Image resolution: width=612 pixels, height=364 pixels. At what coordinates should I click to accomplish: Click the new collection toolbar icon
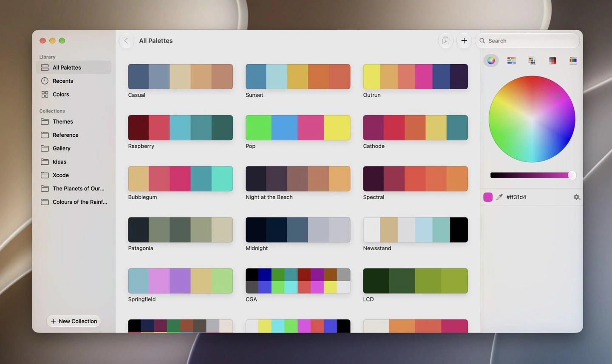[x=445, y=41]
